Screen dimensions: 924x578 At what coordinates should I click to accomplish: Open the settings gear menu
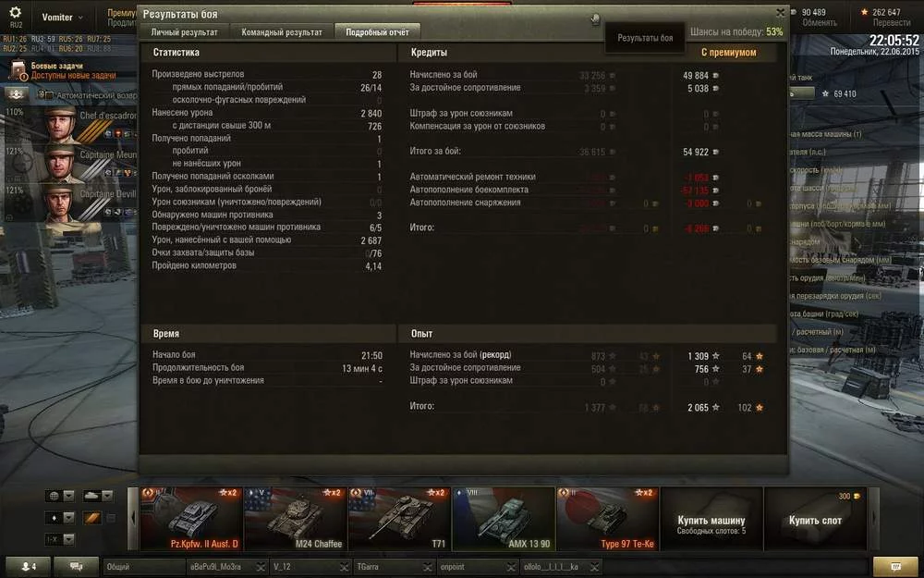click(x=16, y=14)
